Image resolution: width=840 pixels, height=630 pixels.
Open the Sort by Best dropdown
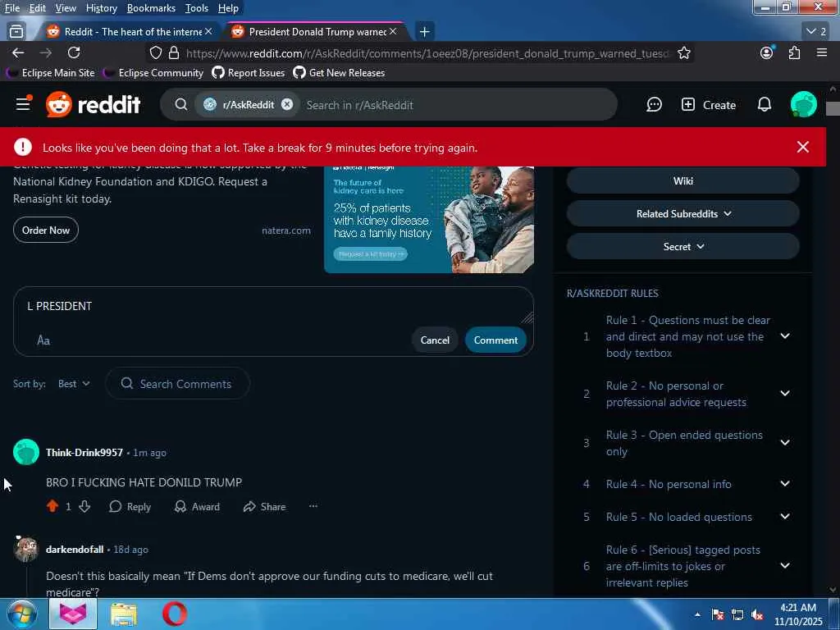74,384
